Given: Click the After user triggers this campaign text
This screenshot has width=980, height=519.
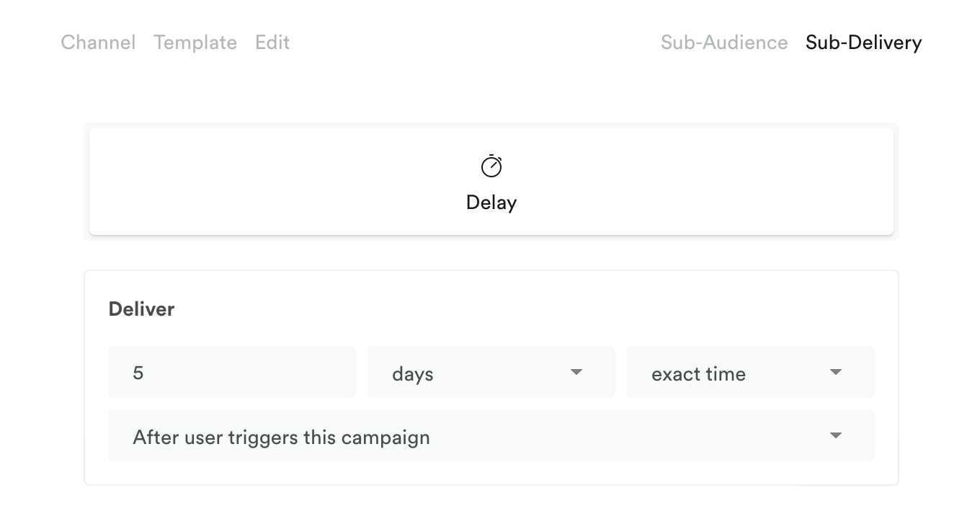Looking at the screenshot, I should [x=281, y=438].
